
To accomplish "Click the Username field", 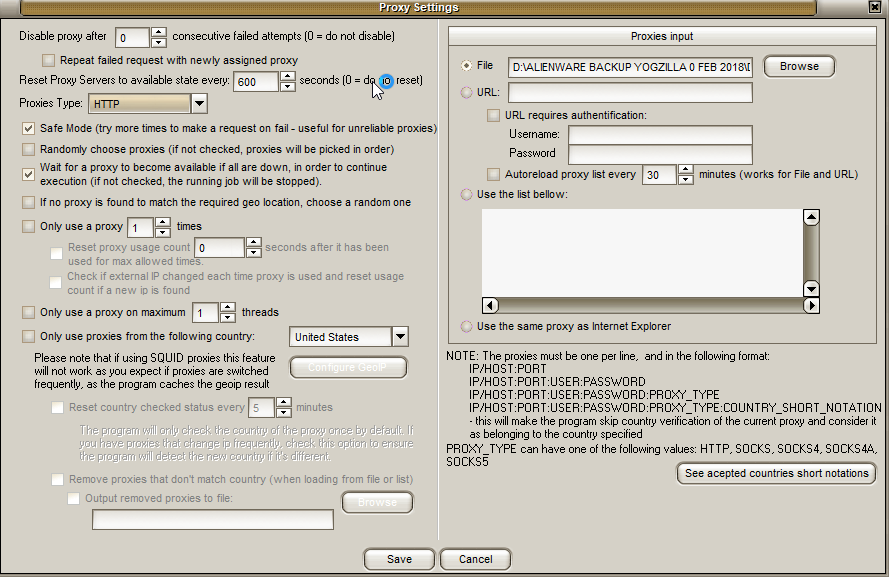I will click(x=661, y=135).
